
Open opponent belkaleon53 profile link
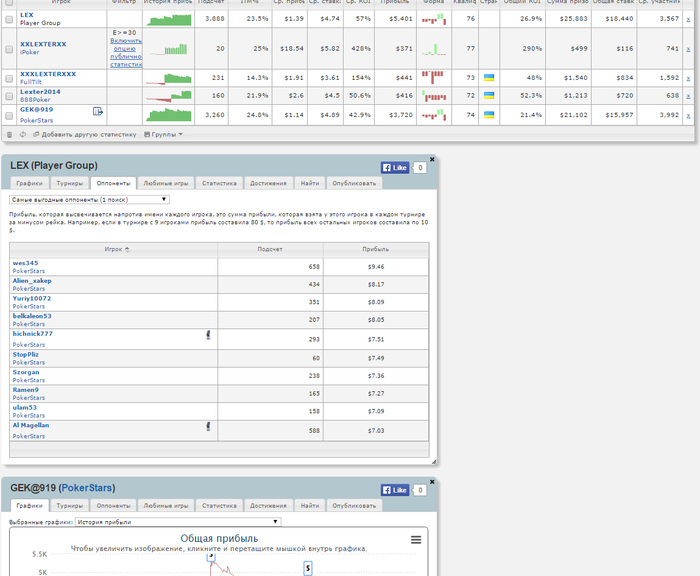pos(32,316)
